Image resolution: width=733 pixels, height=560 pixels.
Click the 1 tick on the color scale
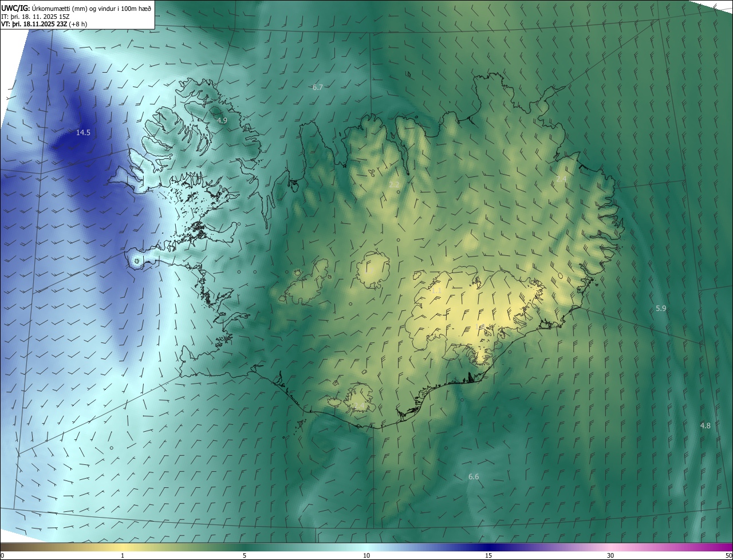(123, 555)
